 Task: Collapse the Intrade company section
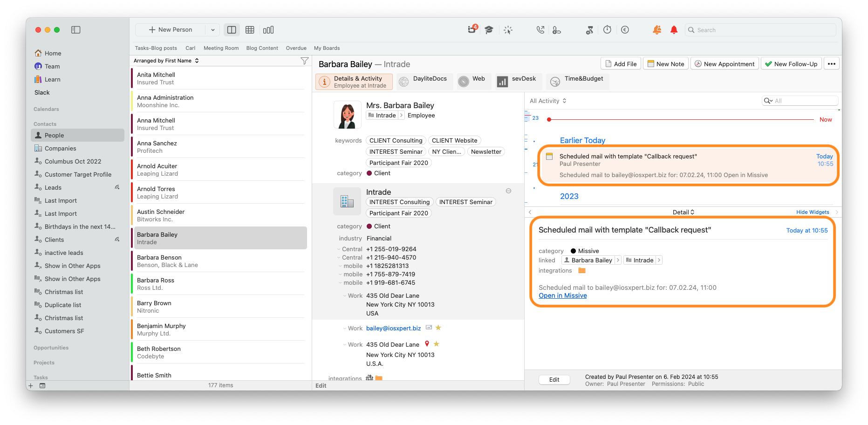pos(508,191)
